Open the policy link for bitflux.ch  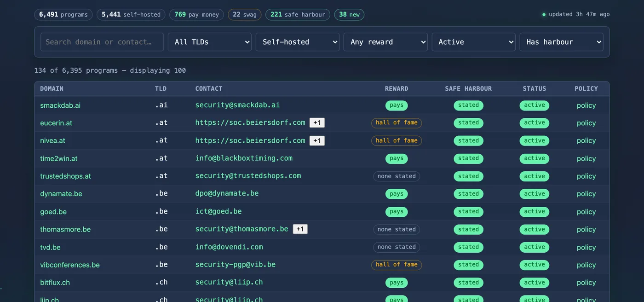tap(586, 283)
